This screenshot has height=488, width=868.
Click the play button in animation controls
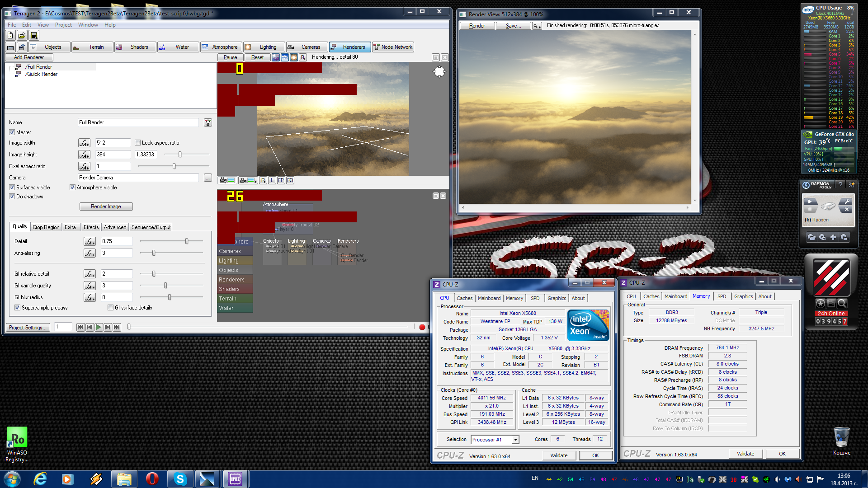[x=98, y=327]
